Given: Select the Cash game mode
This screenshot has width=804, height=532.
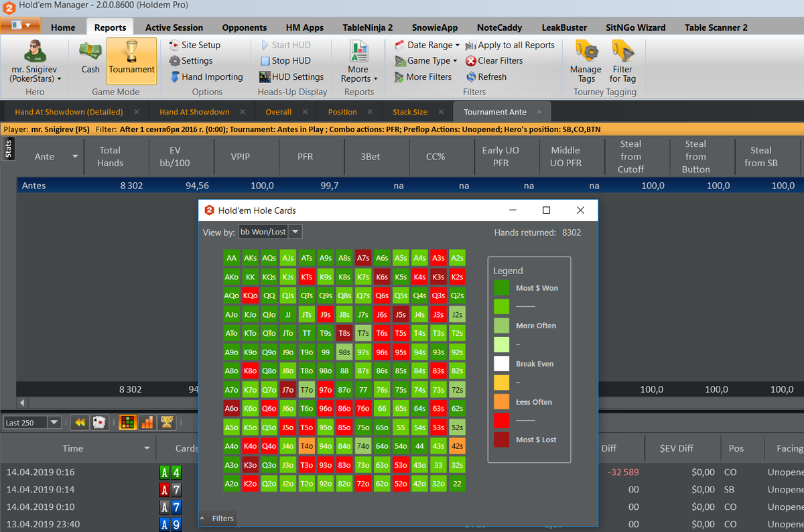Looking at the screenshot, I should pyautogui.click(x=90, y=59).
